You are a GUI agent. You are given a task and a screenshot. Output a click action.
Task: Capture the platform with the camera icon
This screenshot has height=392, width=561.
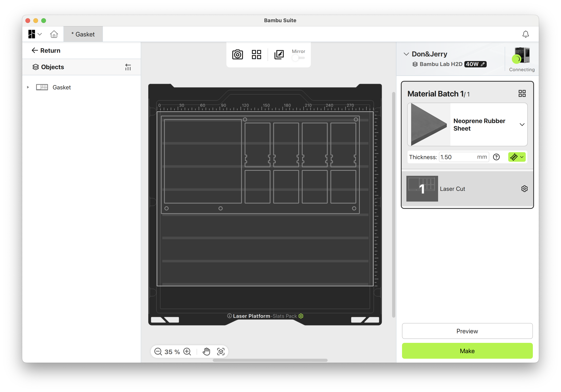pos(237,54)
